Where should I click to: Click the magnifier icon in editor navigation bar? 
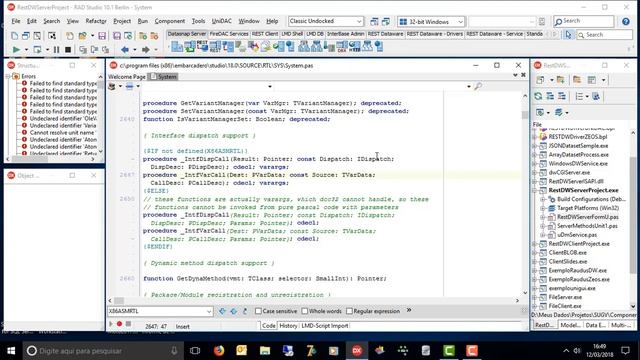[478, 86]
